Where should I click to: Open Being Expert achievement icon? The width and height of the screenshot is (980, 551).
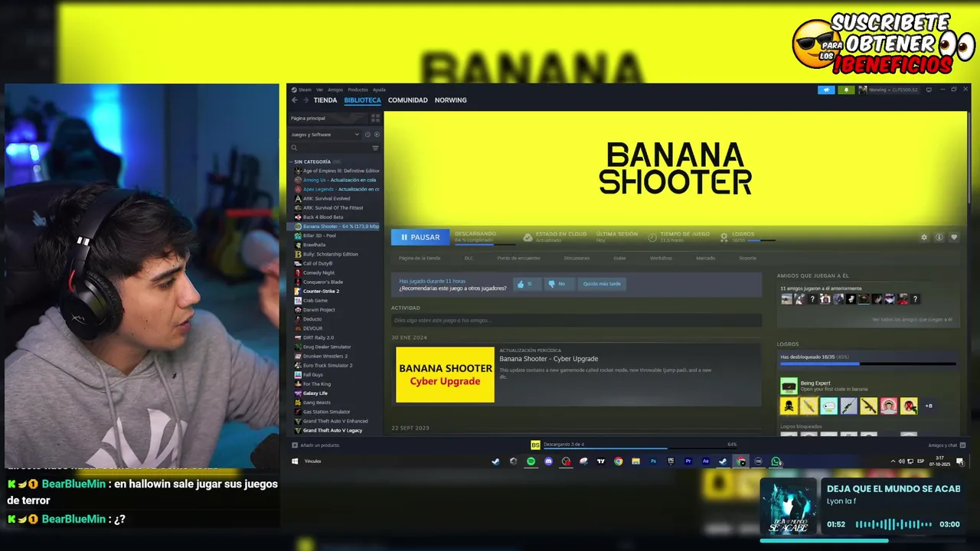(789, 386)
